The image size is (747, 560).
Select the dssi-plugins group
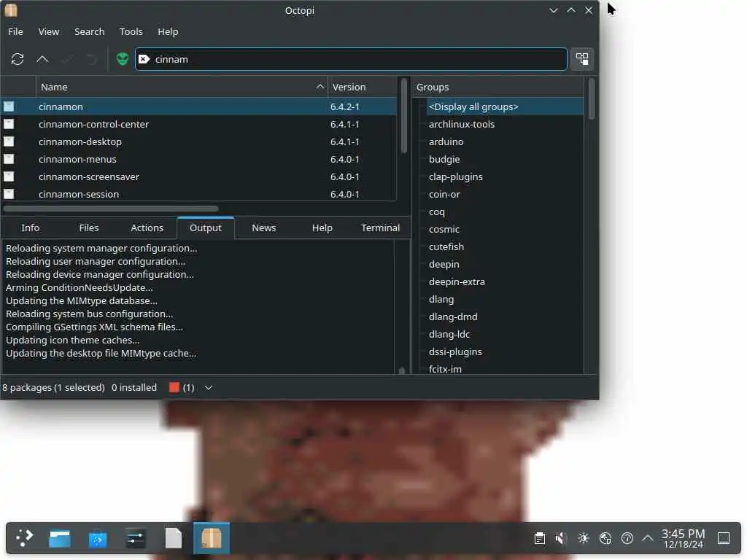point(455,351)
